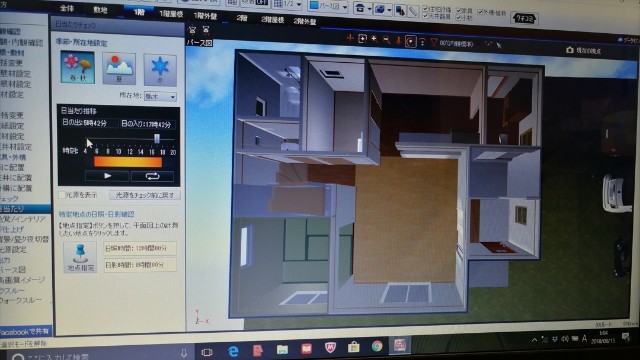Check the 光源を表示 checkbox

pyautogui.click(x=62, y=195)
